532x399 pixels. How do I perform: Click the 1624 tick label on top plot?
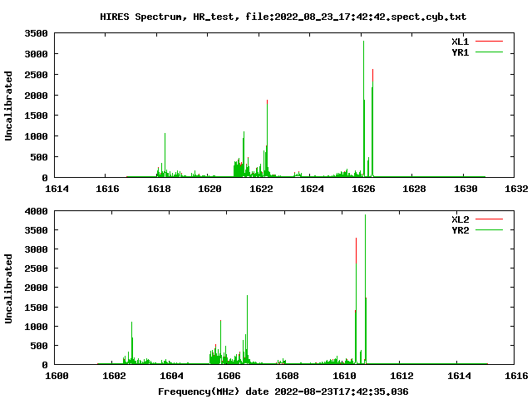pyautogui.click(x=312, y=189)
